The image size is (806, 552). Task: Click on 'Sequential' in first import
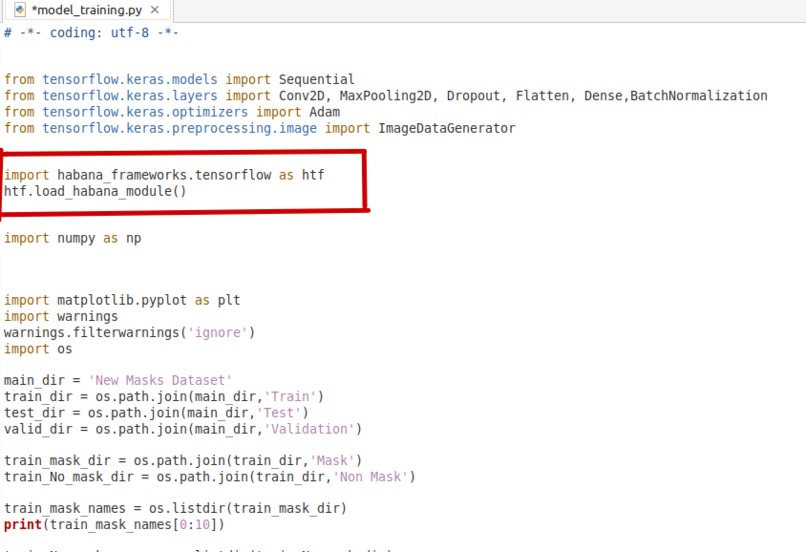[x=316, y=79]
